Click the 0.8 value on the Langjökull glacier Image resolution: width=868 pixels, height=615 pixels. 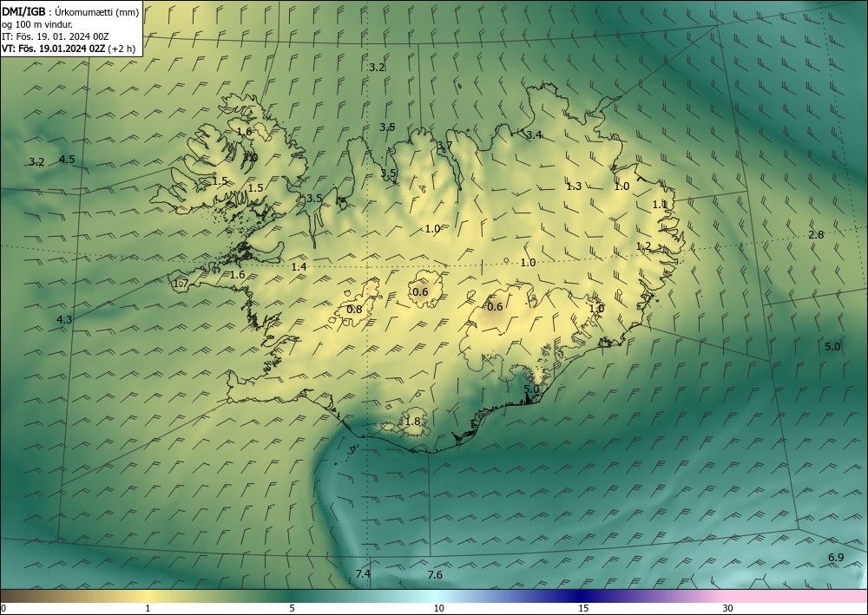[x=354, y=309]
